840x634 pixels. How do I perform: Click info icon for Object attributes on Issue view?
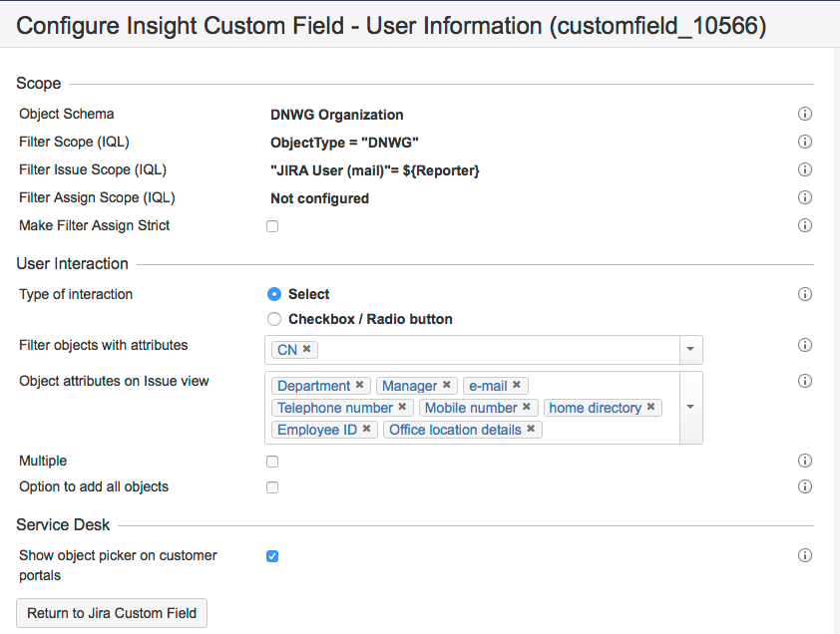coord(805,381)
